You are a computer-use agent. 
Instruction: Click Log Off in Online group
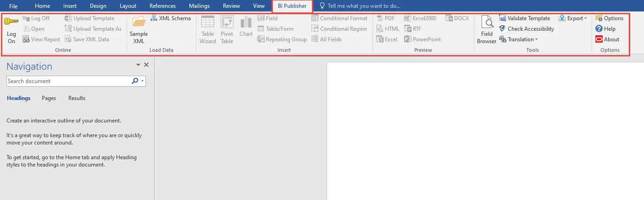[36, 18]
